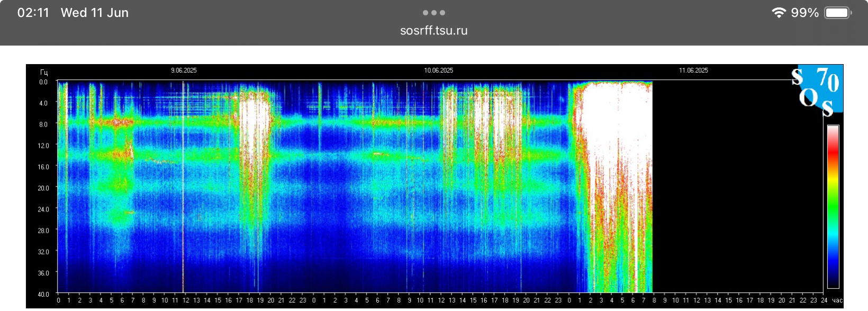Click the 20.0 frequency tick label

coord(43,188)
